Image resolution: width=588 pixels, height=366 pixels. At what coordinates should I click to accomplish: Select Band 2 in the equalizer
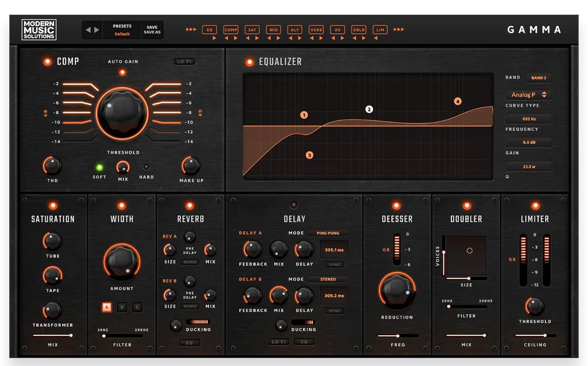[x=539, y=78]
